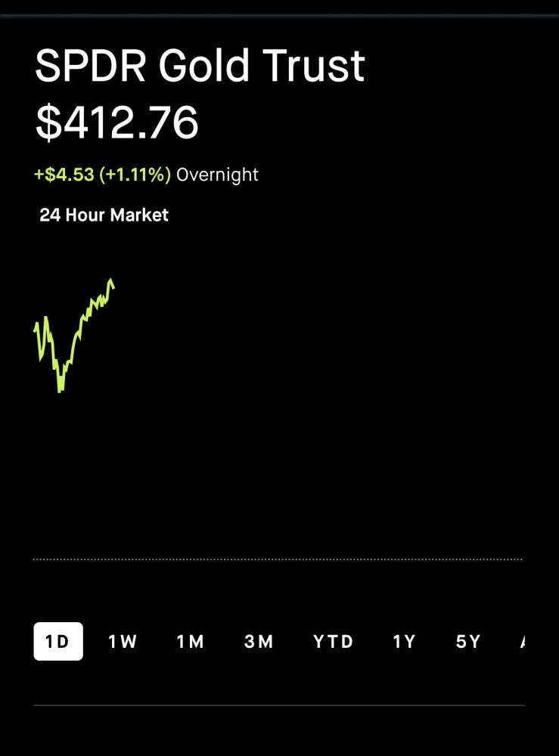The width and height of the screenshot is (559, 756).
Task: Tap the $412.76 price value
Action: [117, 122]
